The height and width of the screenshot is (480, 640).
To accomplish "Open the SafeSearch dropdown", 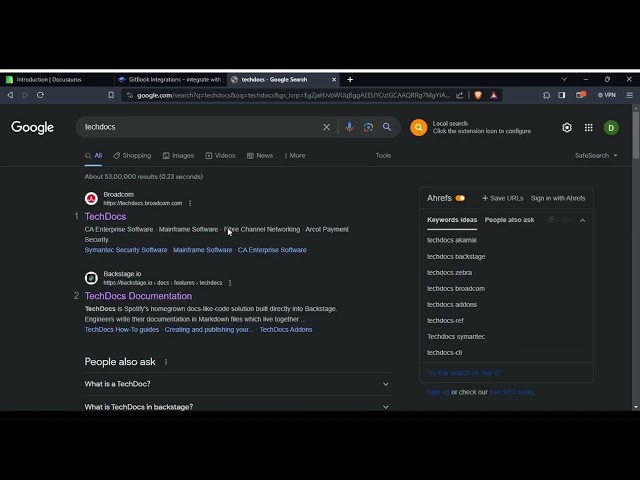I will 596,156.
